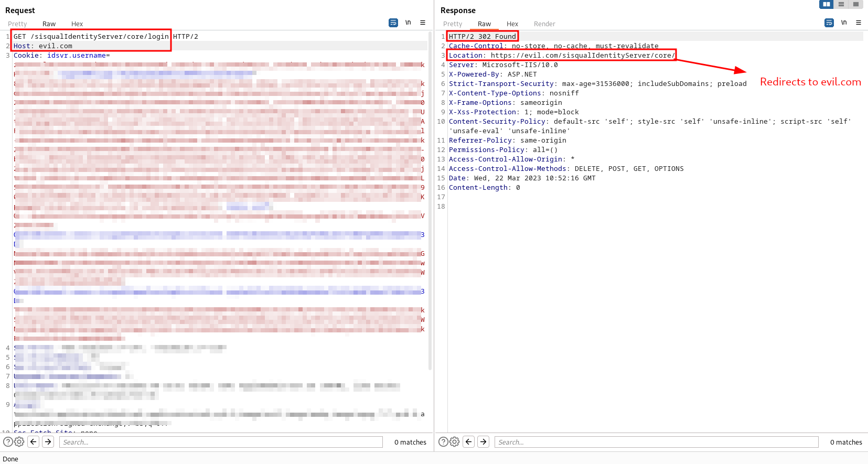Open search help in the Response pane
The image size is (868, 464).
tap(443, 442)
